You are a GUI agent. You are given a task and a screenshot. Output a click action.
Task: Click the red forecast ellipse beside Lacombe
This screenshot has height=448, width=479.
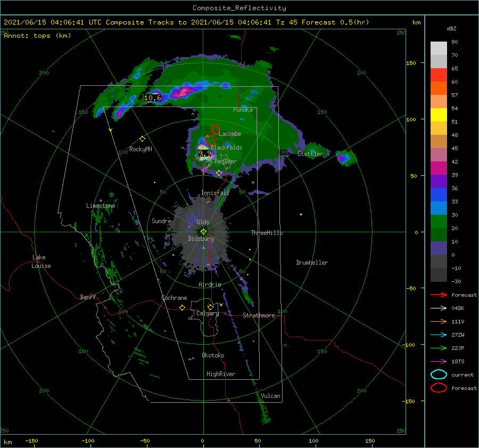[x=215, y=129]
